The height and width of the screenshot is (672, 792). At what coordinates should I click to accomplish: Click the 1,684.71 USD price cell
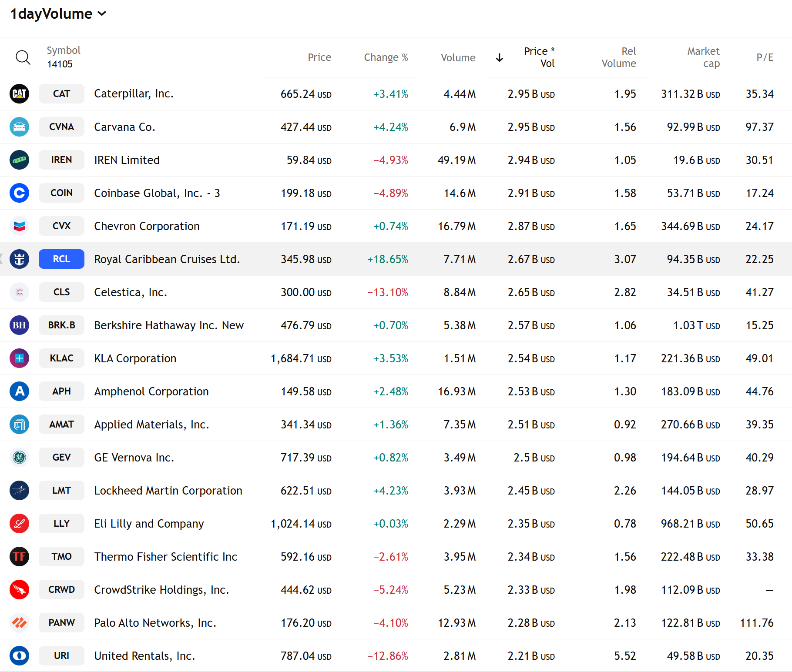click(301, 358)
